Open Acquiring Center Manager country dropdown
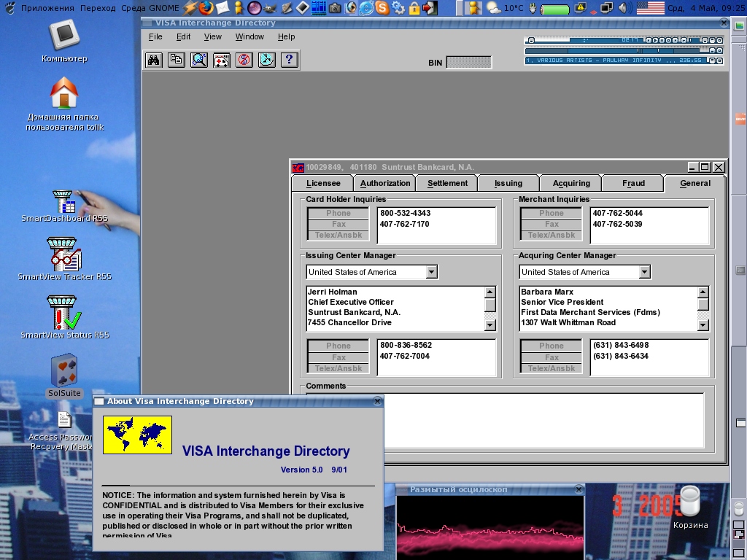The height and width of the screenshot is (560, 747). [x=645, y=272]
